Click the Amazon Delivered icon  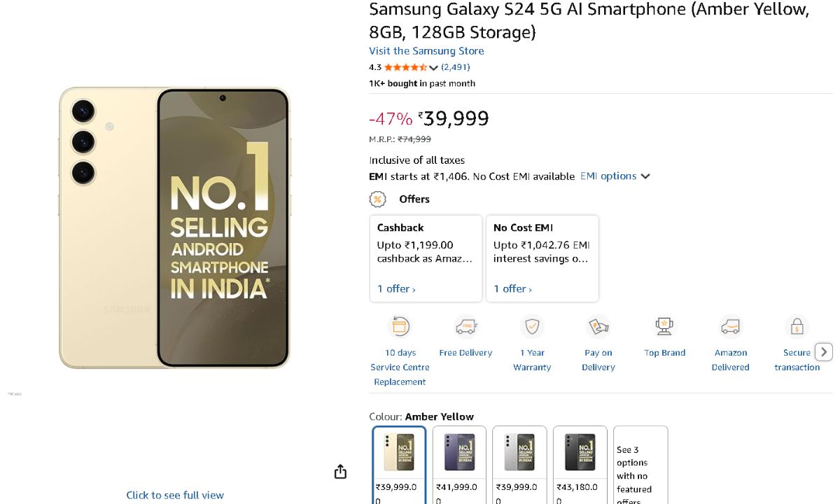point(730,326)
